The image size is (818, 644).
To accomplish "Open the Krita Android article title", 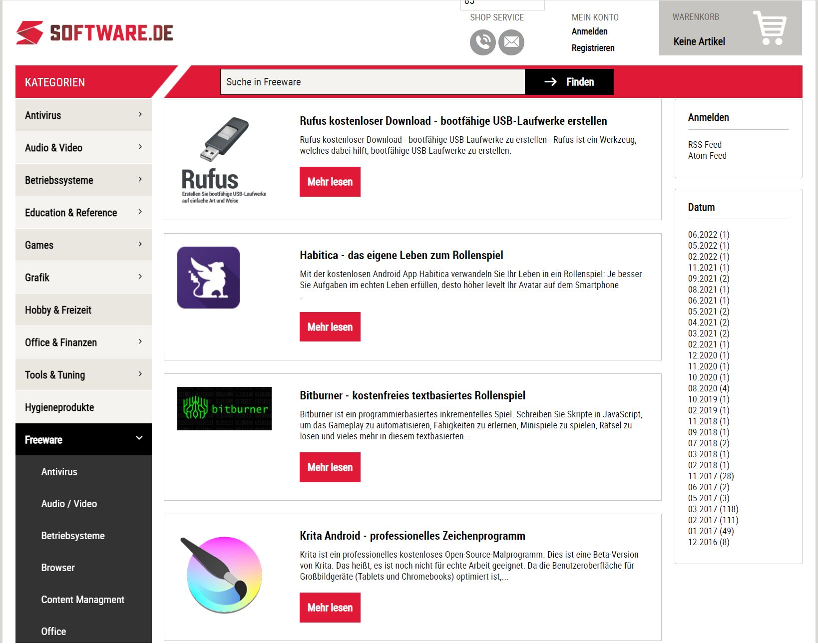I will [x=412, y=536].
